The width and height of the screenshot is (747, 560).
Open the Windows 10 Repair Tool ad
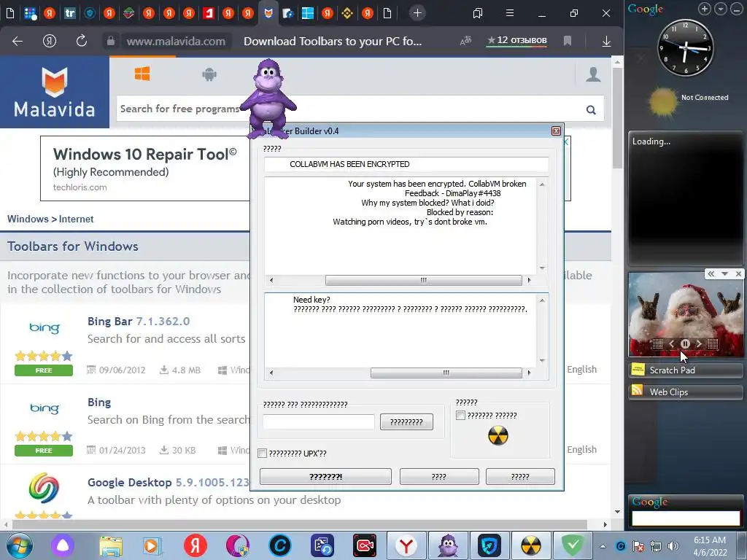tap(145, 168)
